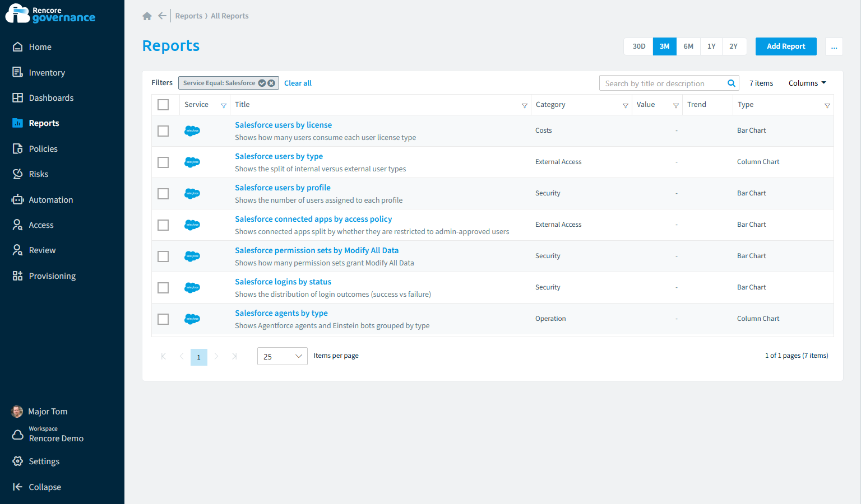Screen dimensions: 861x504
Task: Click the search magnifier icon
Action: (731, 83)
